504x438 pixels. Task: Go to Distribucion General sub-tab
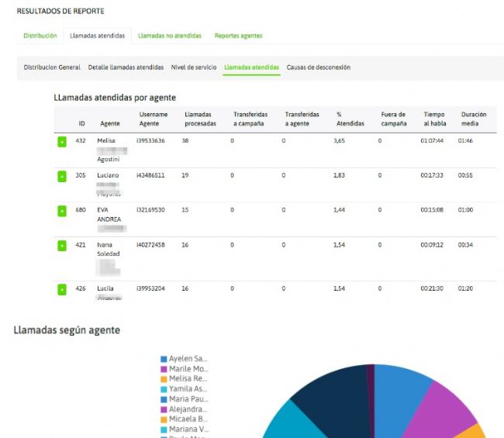[x=52, y=67]
